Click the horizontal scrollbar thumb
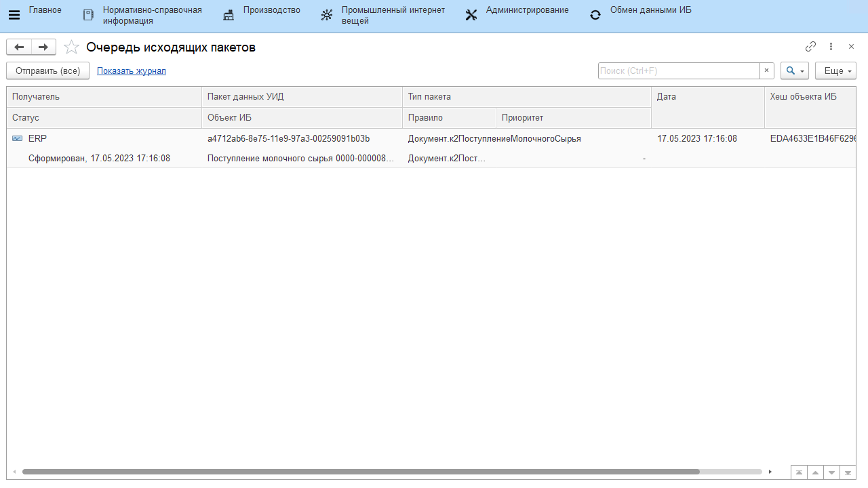Viewport: 868px width, 488px height. pyautogui.click(x=360, y=472)
